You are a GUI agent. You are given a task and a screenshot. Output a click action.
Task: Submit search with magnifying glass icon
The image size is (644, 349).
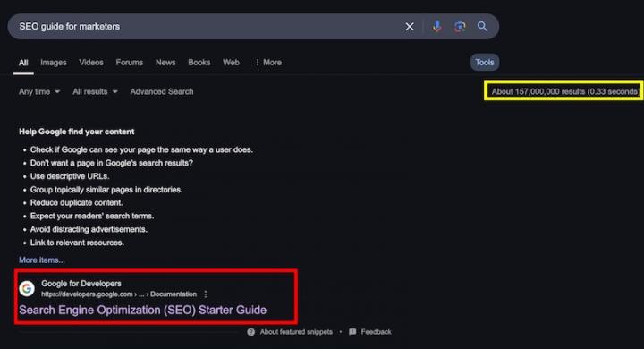(482, 27)
